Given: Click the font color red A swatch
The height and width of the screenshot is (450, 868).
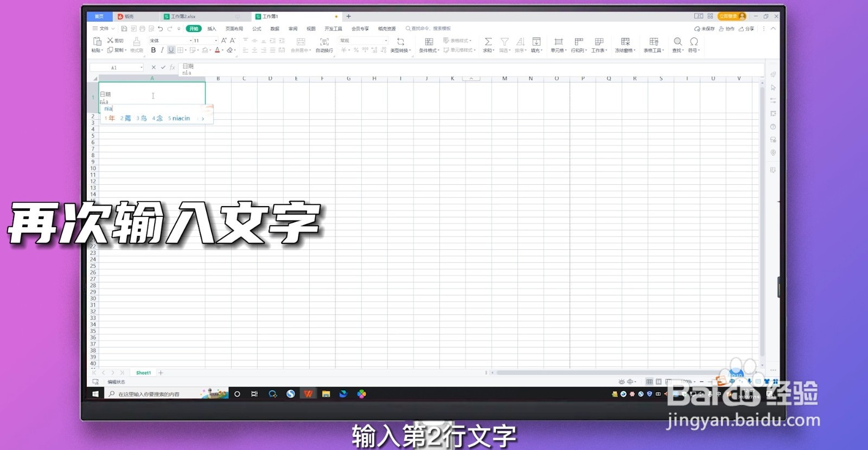Looking at the screenshot, I should click(218, 50).
